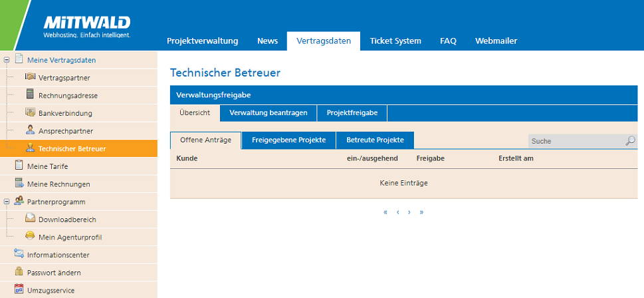Click the Ansprechpartner person icon
Viewport: 644px width, 298px height.
pyautogui.click(x=30, y=130)
